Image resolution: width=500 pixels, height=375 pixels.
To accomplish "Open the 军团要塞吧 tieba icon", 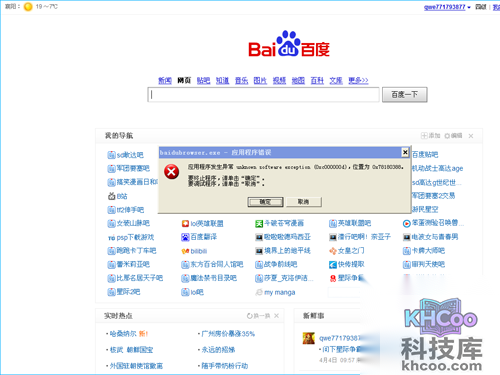I will click(x=111, y=169).
